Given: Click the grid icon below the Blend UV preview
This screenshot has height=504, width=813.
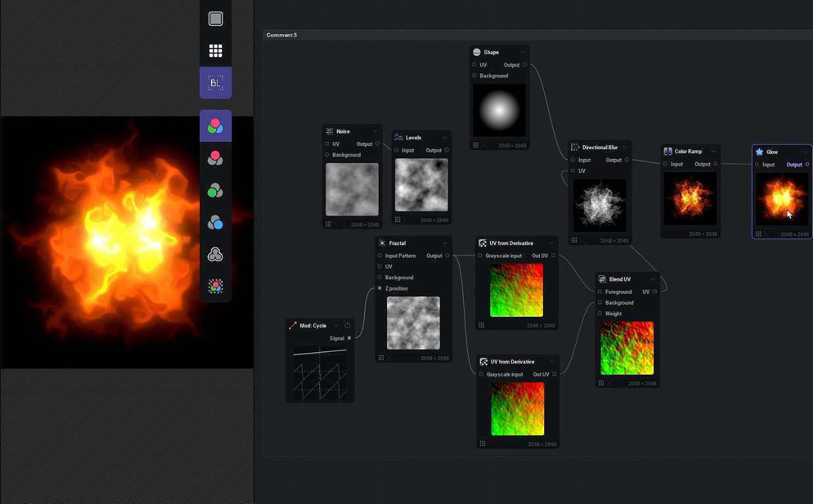Looking at the screenshot, I should click(x=601, y=383).
